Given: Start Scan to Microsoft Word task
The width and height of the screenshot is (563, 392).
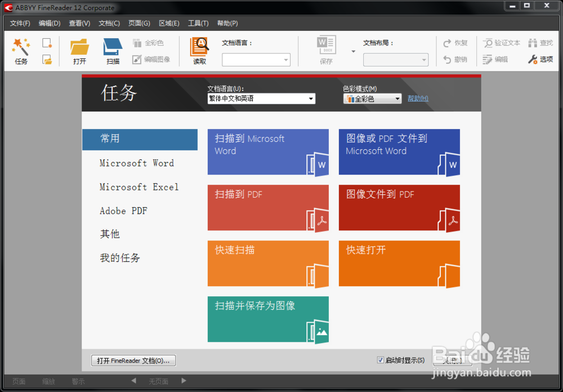Looking at the screenshot, I should (268, 152).
